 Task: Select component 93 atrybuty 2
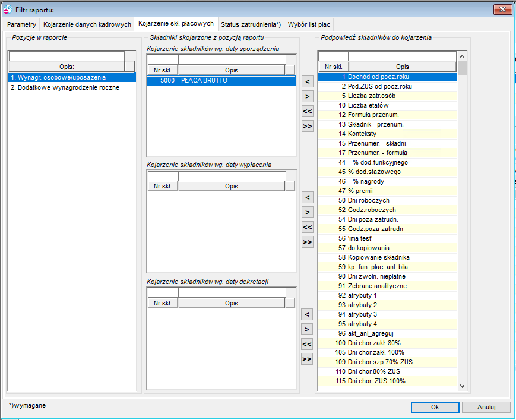pos(388,305)
